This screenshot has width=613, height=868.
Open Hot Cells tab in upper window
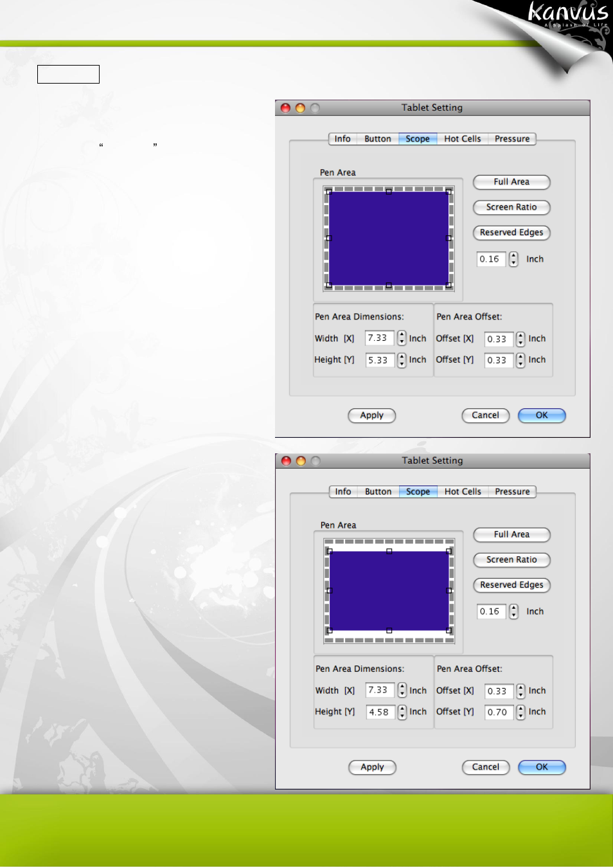(463, 139)
